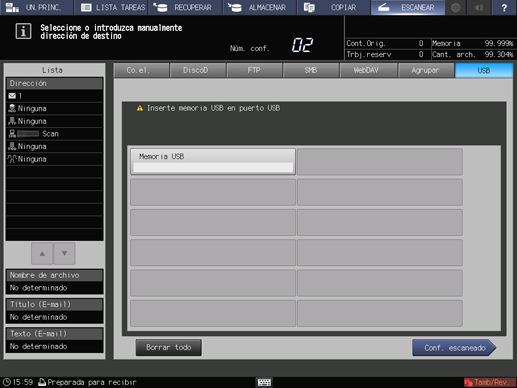Select the FTP destination tab

coord(255,70)
